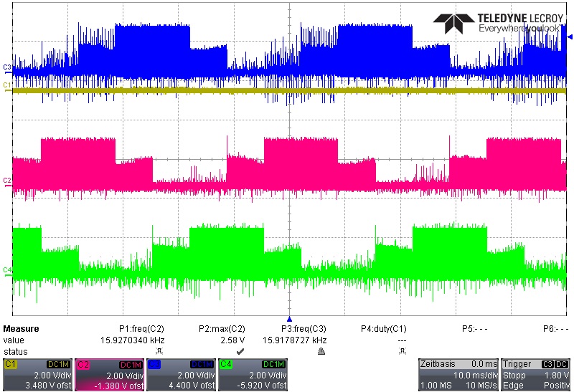Click the blue C3 label badge in channel box
This screenshot has width=574, height=392.
tap(154, 364)
